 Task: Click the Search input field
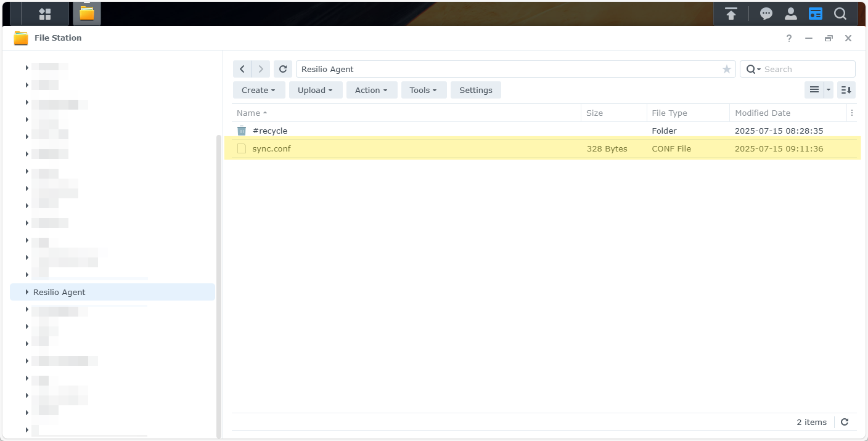tap(806, 69)
